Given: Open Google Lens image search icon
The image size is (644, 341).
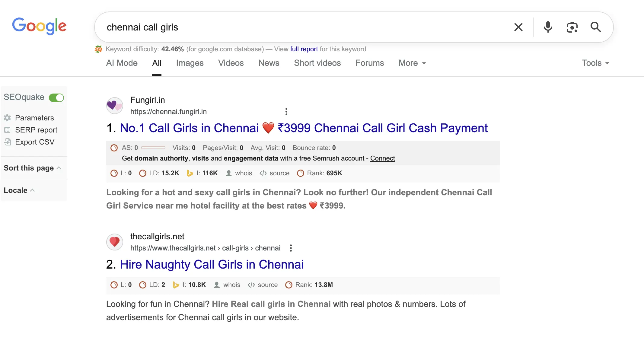Looking at the screenshot, I should [x=572, y=27].
